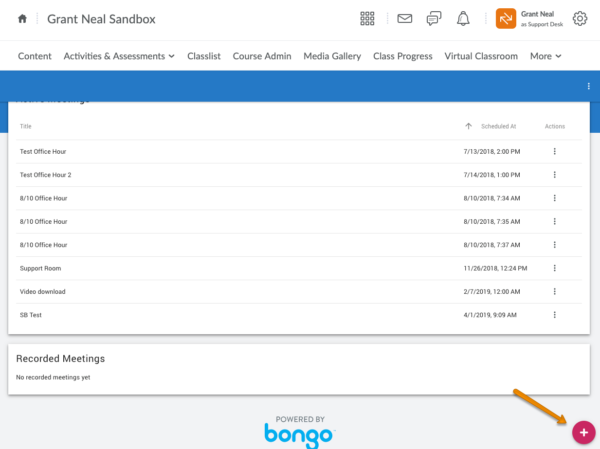600x449 pixels.
Task: Expand the More navigation menu
Action: (545, 56)
